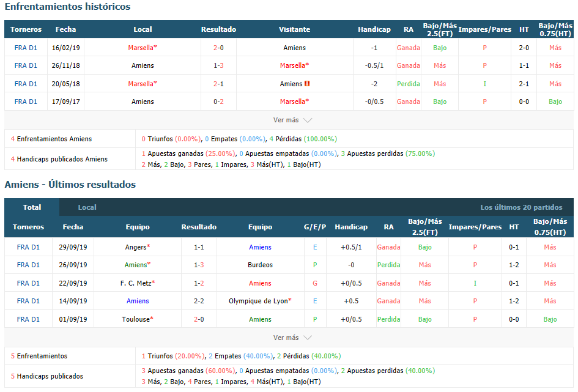Click Burdeos team name
The image size is (578, 392).
(x=260, y=265)
